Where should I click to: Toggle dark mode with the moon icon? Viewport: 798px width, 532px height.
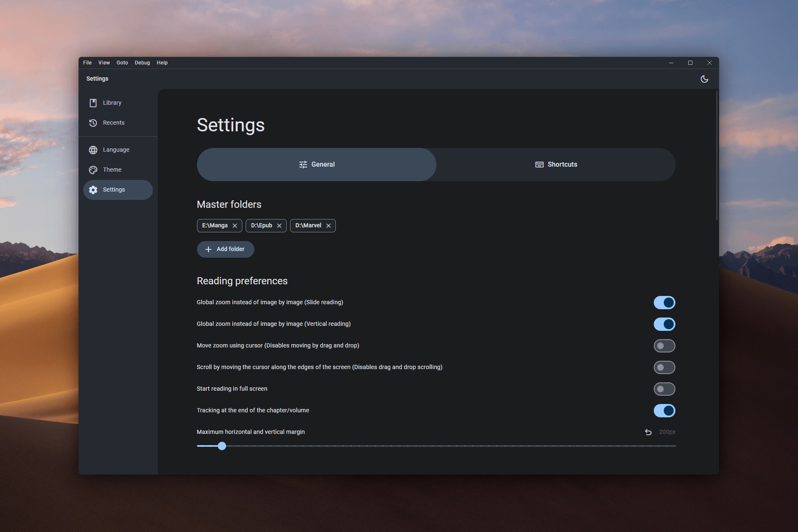704,79
